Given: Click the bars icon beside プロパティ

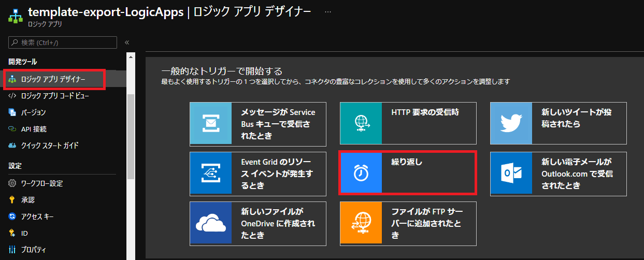Looking at the screenshot, I should coord(12,250).
